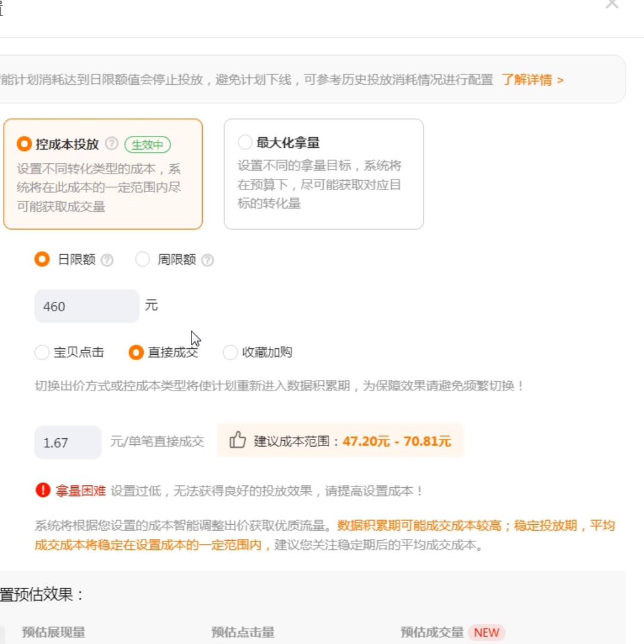Image resolution: width=644 pixels, height=644 pixels.
Task: Open the help tooltip beside 控成本投放
Action: coord(112,144)
